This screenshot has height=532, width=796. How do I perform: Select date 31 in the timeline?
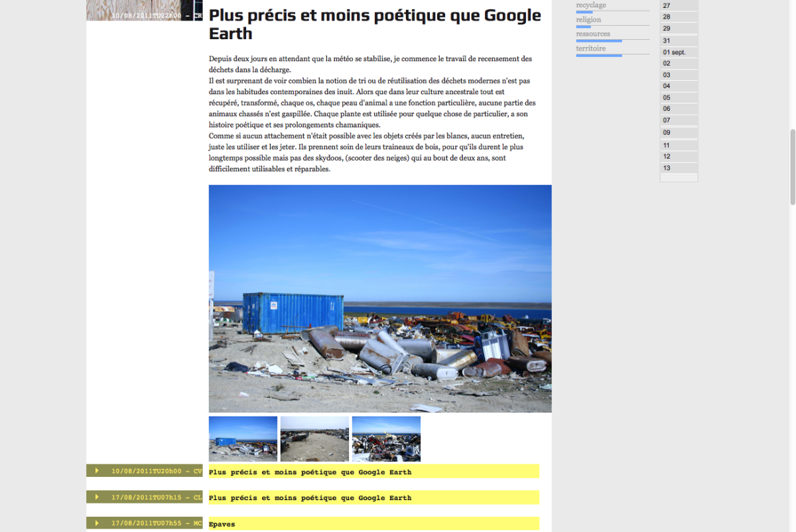click(x=667, y=40)
